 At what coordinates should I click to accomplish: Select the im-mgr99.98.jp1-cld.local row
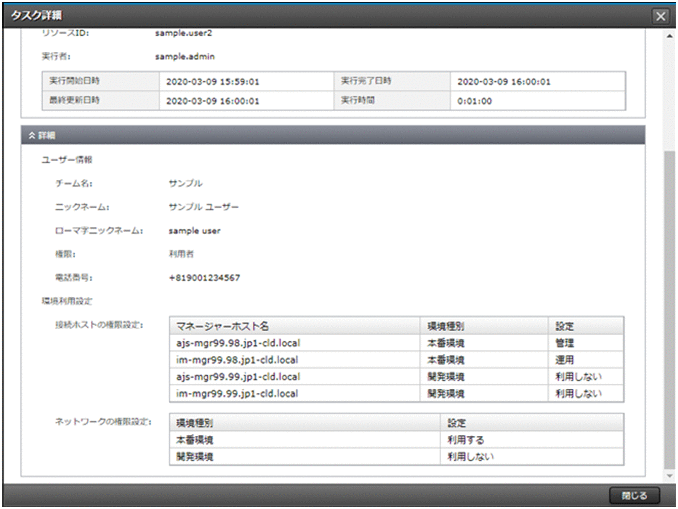coord(236,360)
